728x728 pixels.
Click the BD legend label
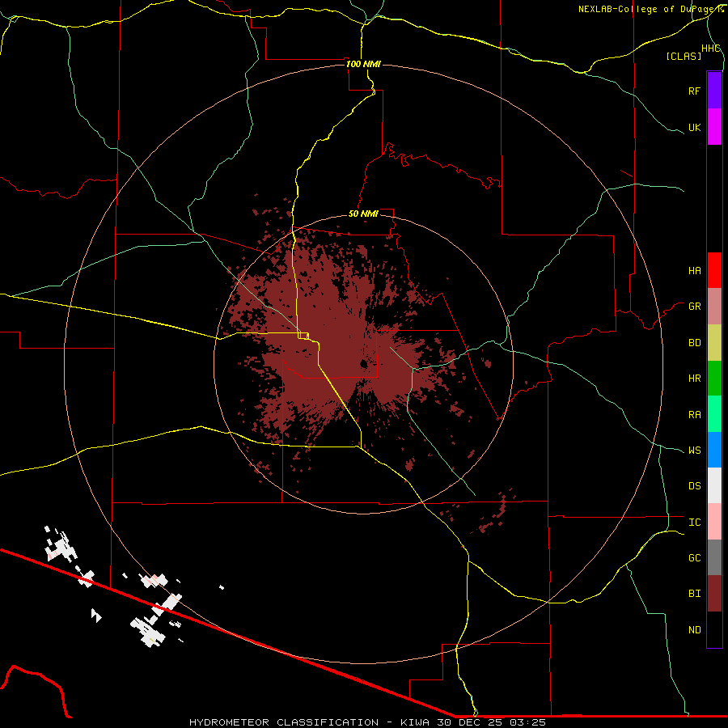(x=694, y=343)
